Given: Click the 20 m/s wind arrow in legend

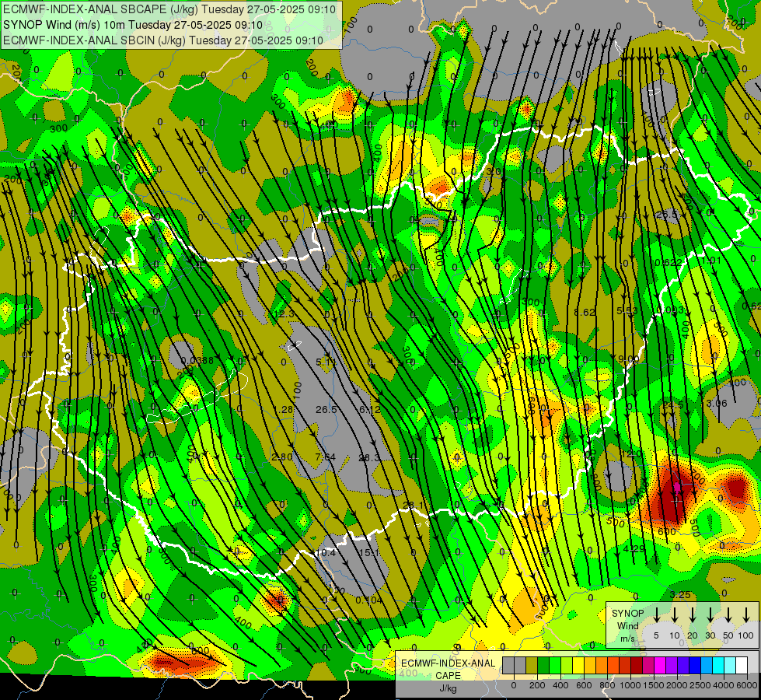Looking at the screenshot, I should 693,614.
